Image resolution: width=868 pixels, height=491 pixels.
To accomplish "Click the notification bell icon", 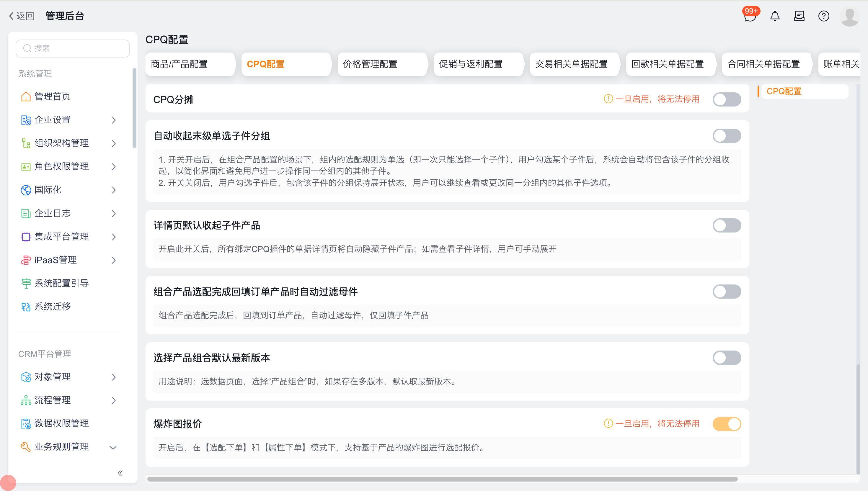I will (774, 16).
